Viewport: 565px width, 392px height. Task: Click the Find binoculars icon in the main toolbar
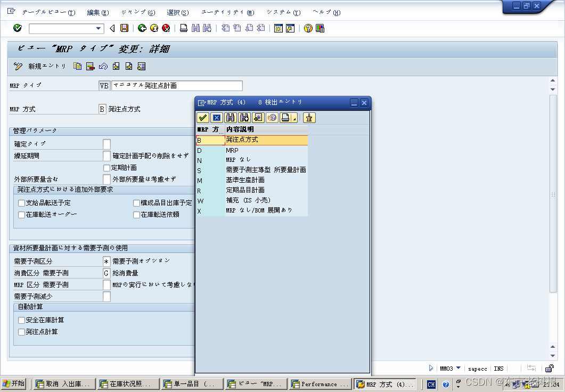coord(195,28)
